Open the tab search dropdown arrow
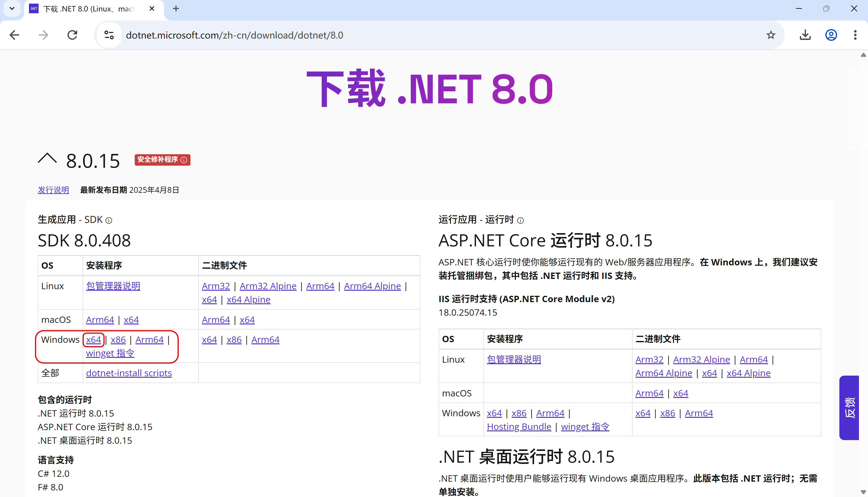Viewport: 868px width, 497px height. click(12, 8)
